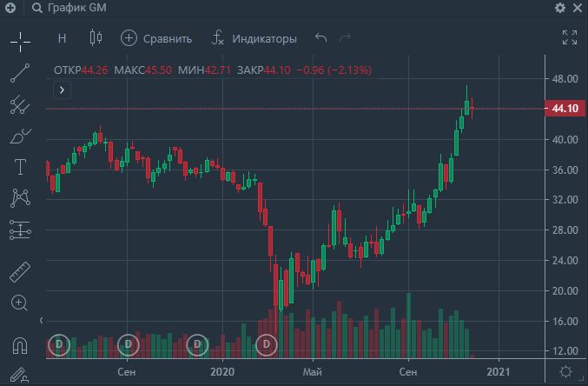Select the text annotation tool
The height and width of the screenshot is (386, 588).
[20, 167]
